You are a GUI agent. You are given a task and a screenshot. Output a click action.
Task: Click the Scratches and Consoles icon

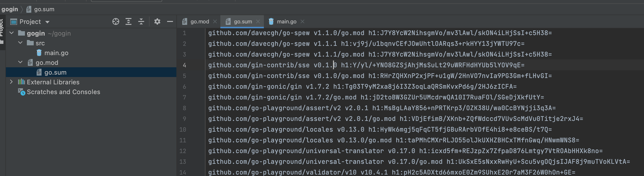21,92
